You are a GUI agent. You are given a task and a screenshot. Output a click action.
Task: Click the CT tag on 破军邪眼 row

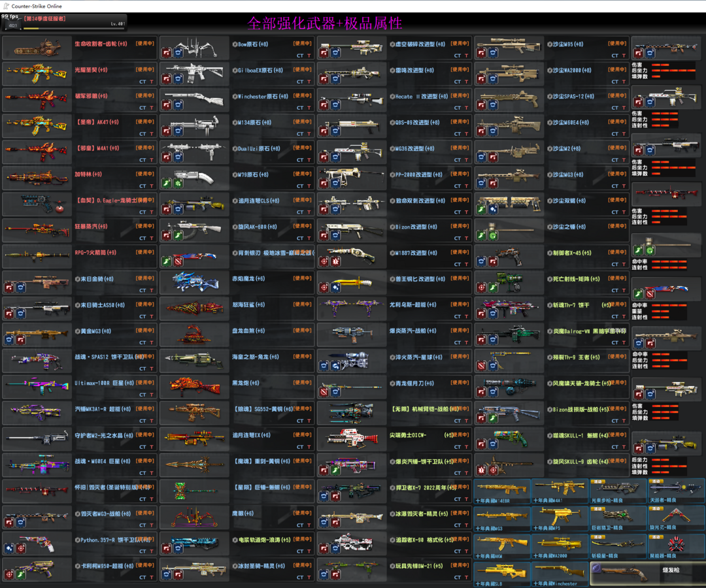pyautogui.click(x=143, y=108)
